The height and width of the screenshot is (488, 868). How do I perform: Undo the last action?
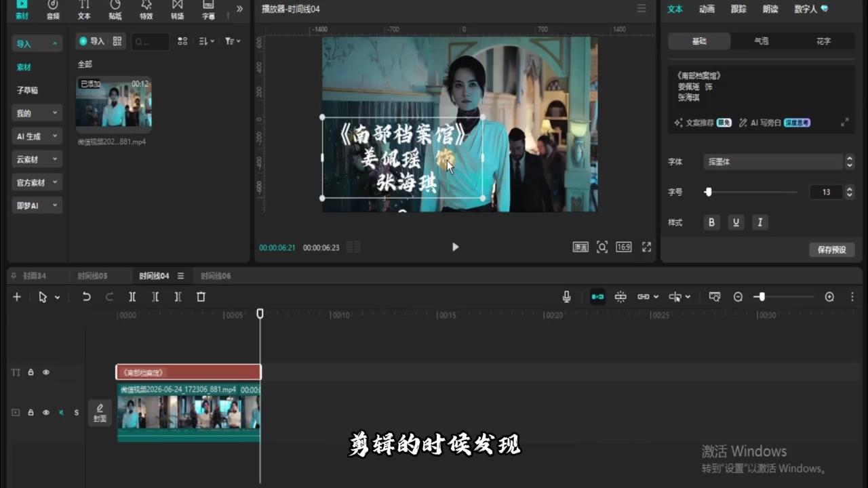pyautogui.click(x=86, y=297)
